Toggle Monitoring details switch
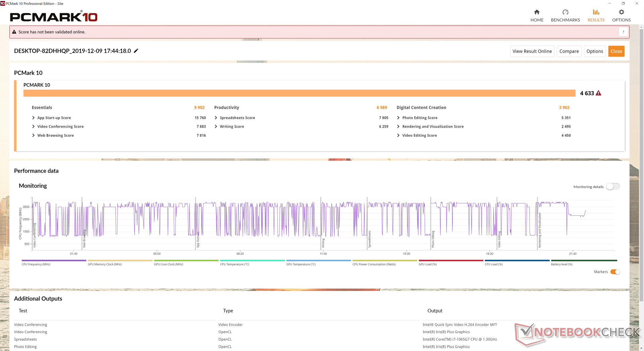This screenshot has width=644, height=351. pos(613,186)
